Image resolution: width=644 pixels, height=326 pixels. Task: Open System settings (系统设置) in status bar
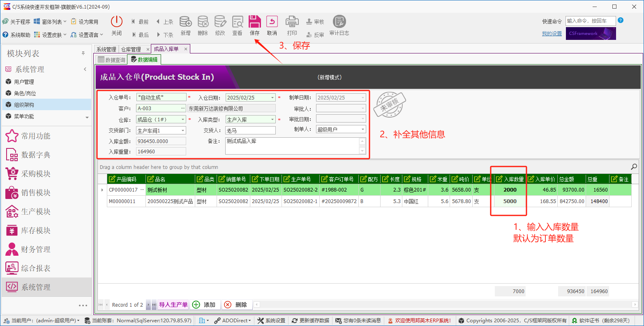point(271,321)
